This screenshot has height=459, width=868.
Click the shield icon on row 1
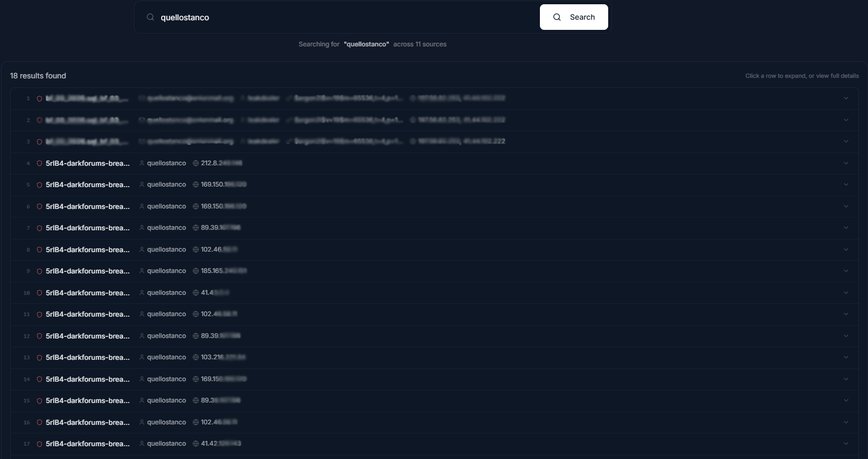coord(39,99)
